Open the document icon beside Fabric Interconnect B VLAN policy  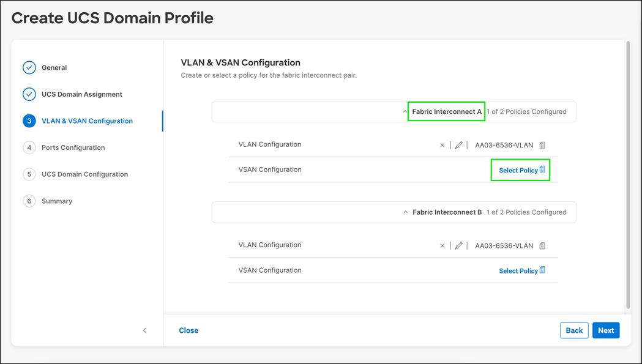542,245
